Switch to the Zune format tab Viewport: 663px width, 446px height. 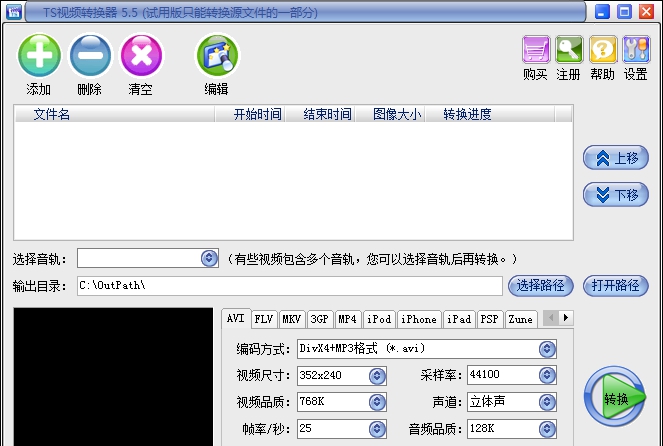tap(521, 319)
